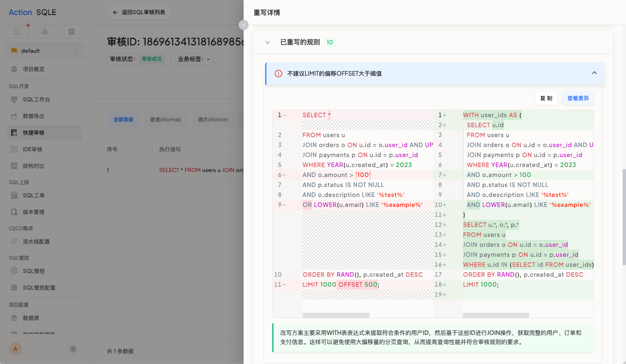This screenshot has height=364, width=626.
Task: Click the SQL工作台 monitor icon
Action: pos(14,99)
